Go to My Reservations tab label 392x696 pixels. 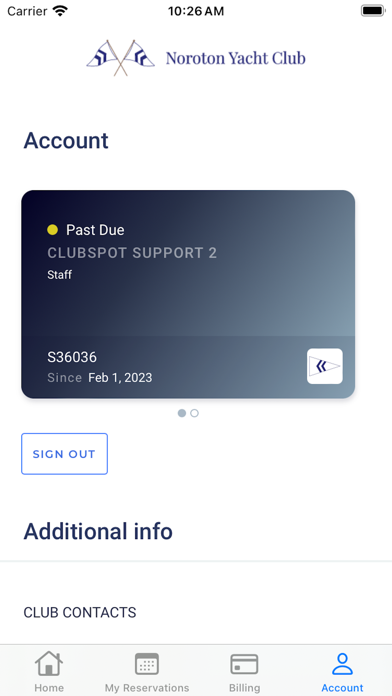(147, 688)
